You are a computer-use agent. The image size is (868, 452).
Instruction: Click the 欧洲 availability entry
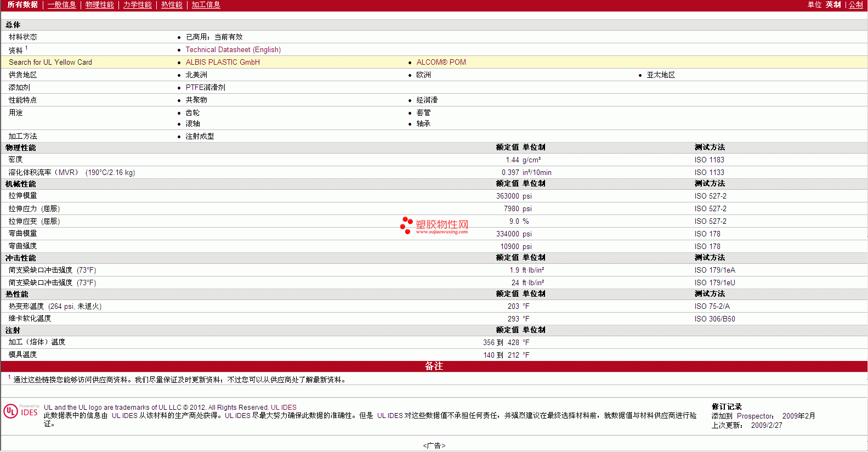point(424,75)
